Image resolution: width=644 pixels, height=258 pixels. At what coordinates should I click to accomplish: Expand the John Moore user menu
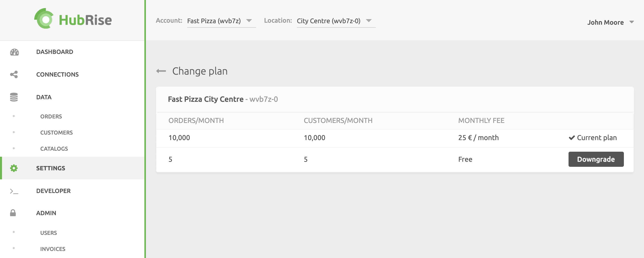coord(610,22)
